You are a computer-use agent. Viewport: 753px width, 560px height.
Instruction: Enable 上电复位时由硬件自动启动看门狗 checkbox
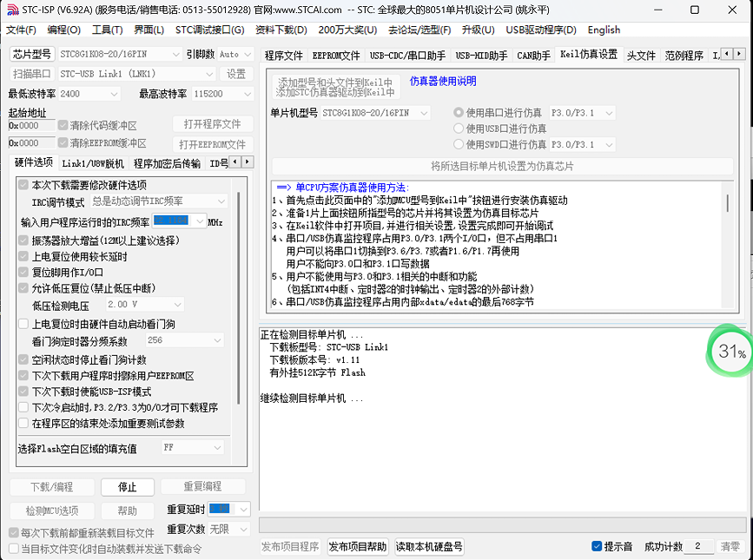coord(23,324)
